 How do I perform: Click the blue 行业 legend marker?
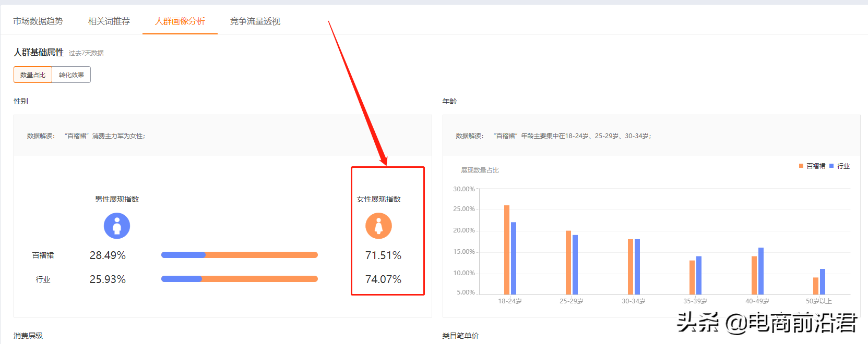coord(831,166)
